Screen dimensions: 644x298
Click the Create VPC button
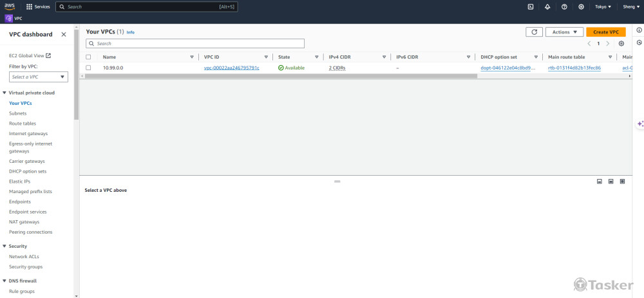coord(605,32)
